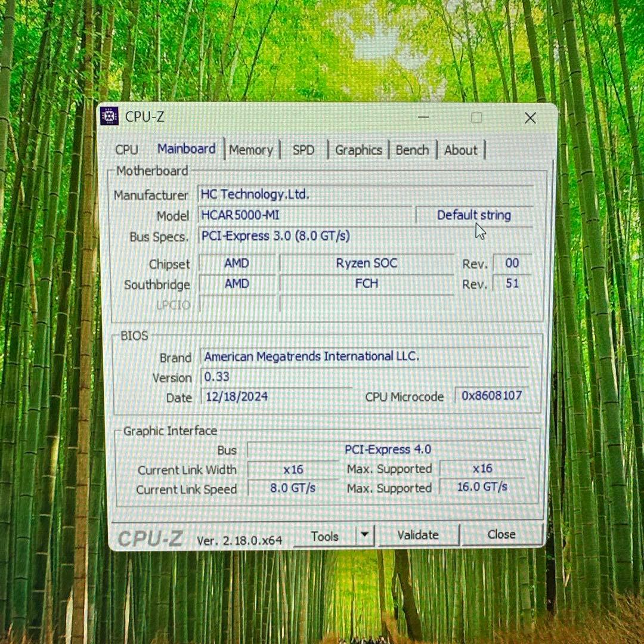
Task: Select the Chipset Rev. 00 field
Action: 511,263
